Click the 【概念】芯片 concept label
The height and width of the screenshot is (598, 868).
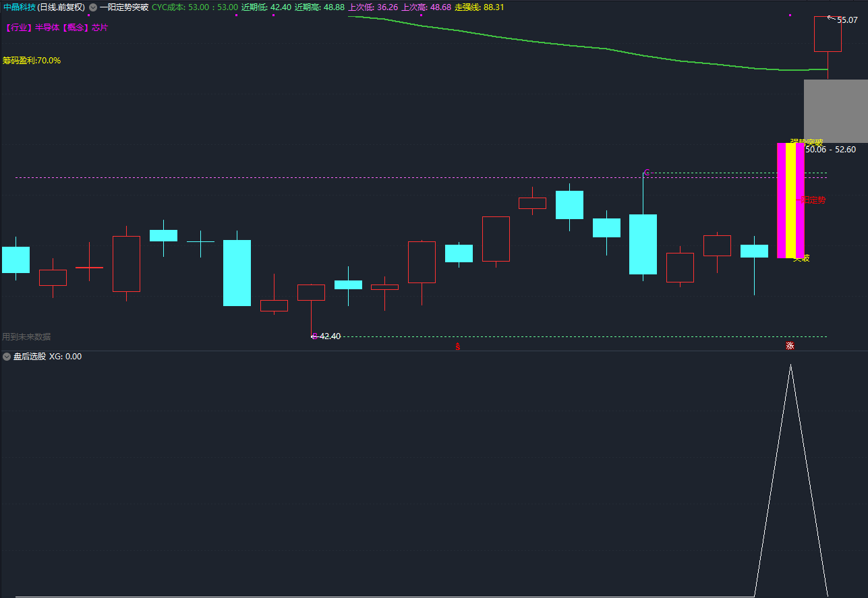[x=84, y=28]
